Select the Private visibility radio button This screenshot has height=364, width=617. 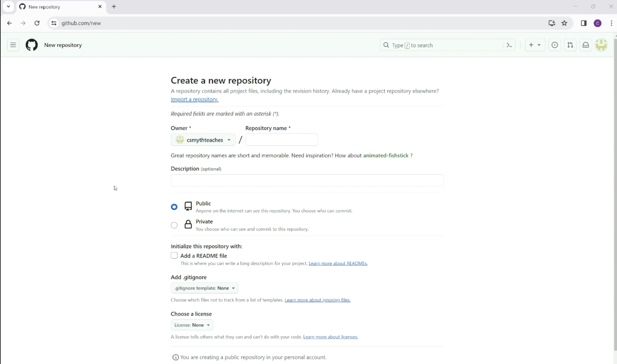(174, 225)
